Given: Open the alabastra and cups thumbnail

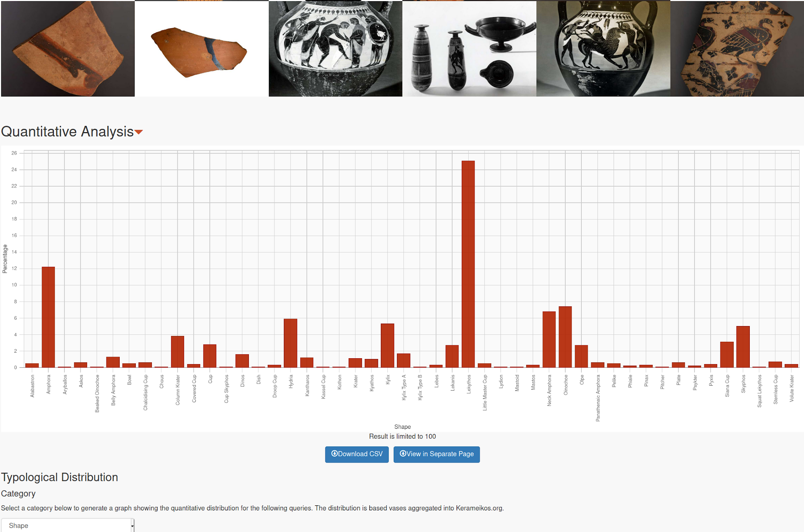Looking at the screenshot, I should coord(469,49).
